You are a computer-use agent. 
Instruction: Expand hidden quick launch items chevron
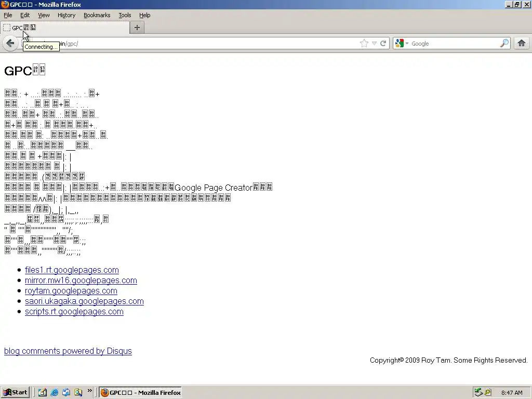89,391
